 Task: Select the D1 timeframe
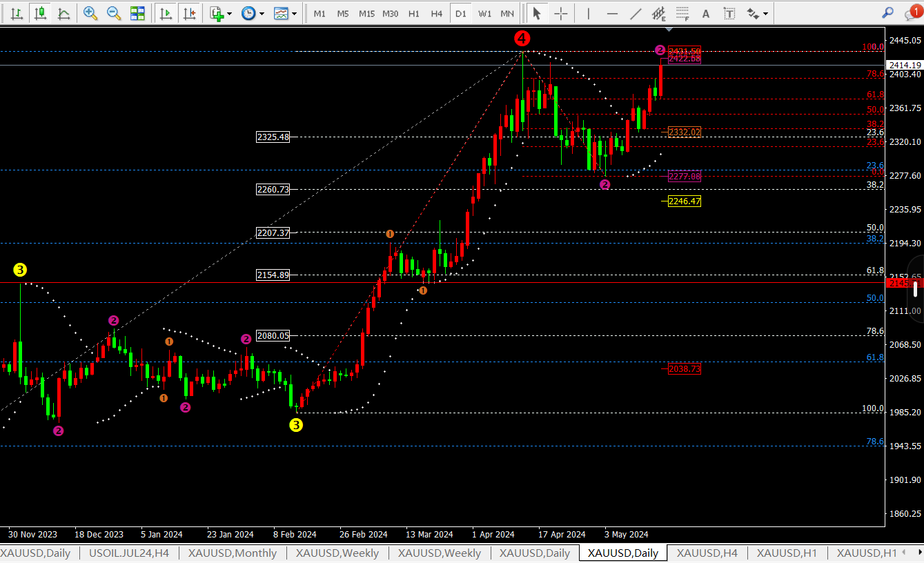[x=460, y=13]
